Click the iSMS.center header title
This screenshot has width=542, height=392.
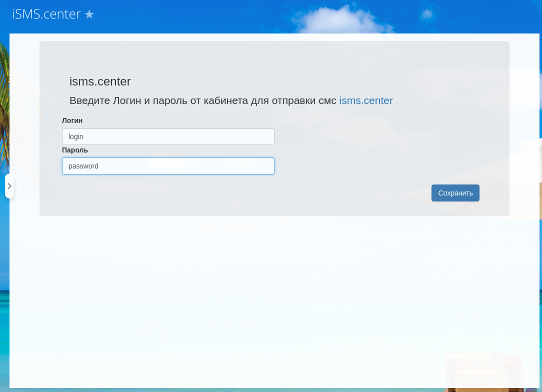pos(46,14)
